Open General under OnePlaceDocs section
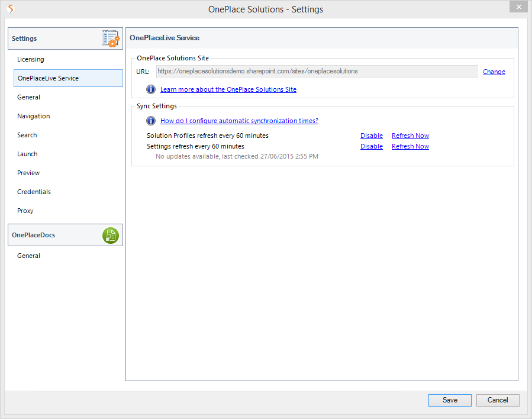Viewport: 532px width, 419px height. tap(28, 256)
